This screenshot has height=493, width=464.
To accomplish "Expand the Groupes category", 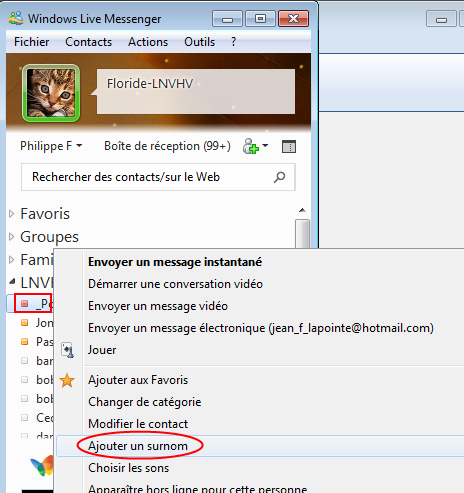I will pyautogui.click(x=11, y=237).
